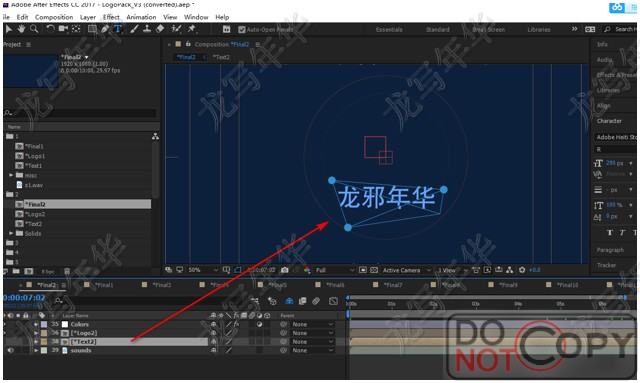Viewport: 640px width, 383px height.
Task: Select the Zoom magnifier tool
Action: click(x=34, y=29)
